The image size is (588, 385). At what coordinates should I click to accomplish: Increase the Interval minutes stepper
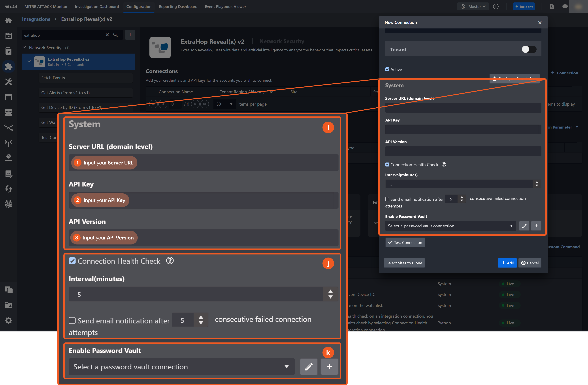tap(537, 182)
